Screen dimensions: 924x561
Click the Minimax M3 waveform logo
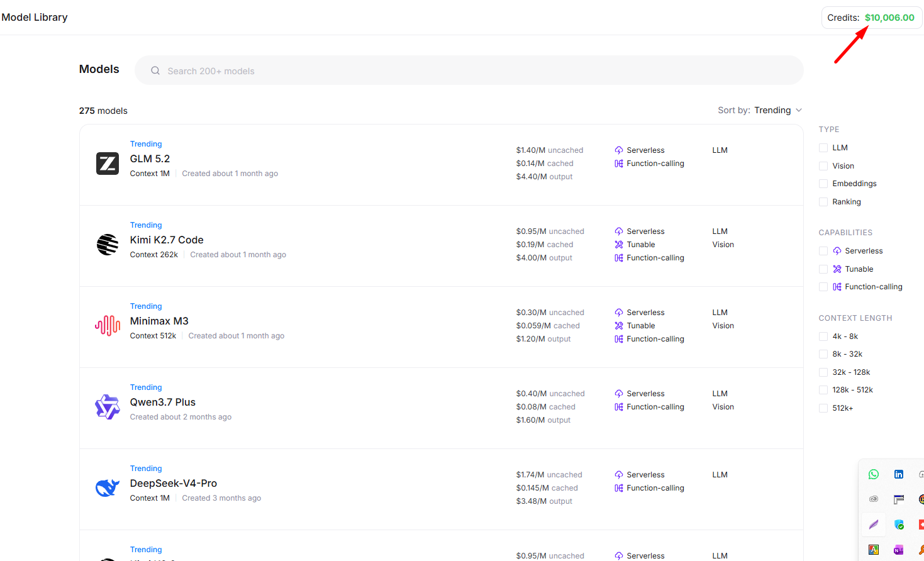(x=108, y=326)
